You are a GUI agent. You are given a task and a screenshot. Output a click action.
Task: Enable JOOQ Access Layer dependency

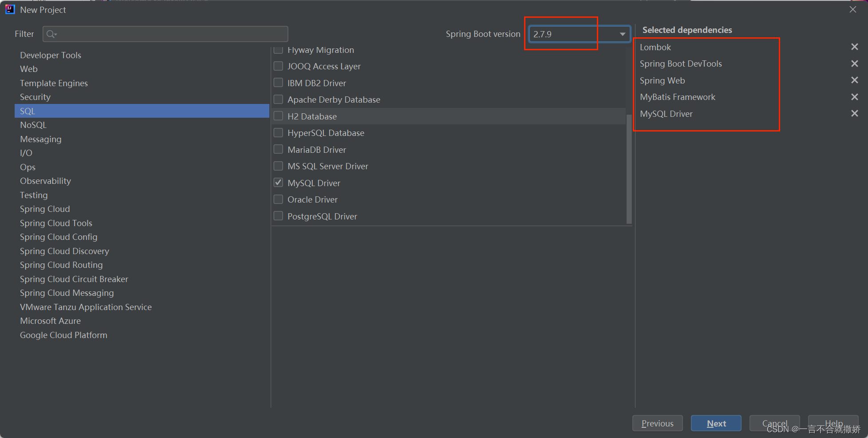[278, 66]
